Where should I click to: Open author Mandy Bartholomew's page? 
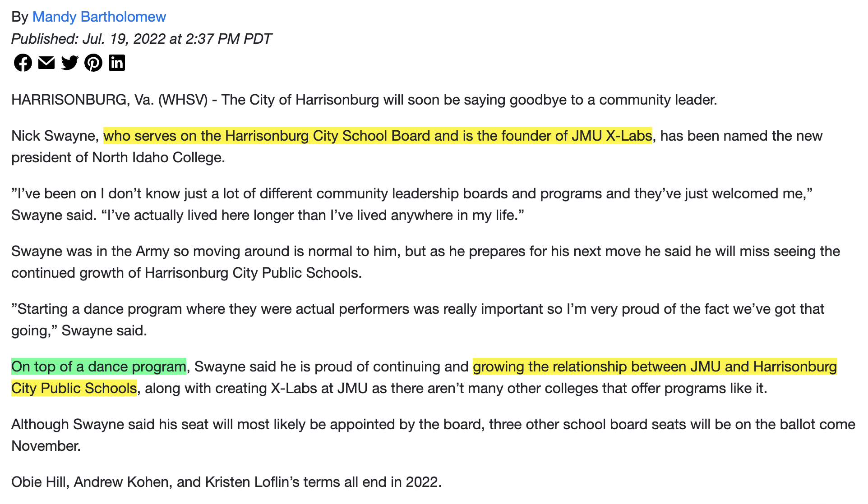click(x=99, y=17)
